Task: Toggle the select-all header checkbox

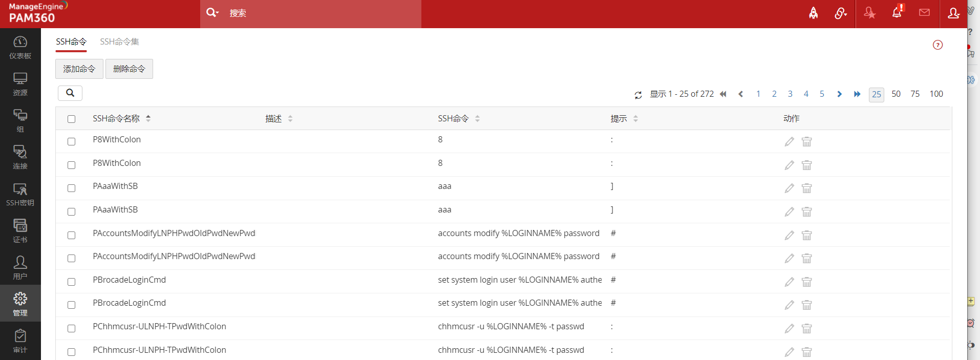Action: [x=71, y=119]
